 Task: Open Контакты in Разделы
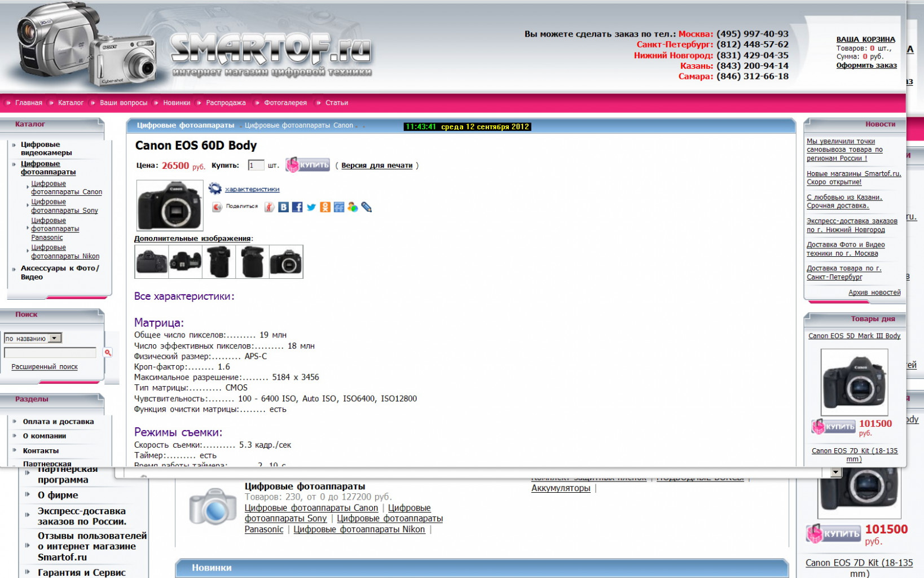tap(41, 450)
